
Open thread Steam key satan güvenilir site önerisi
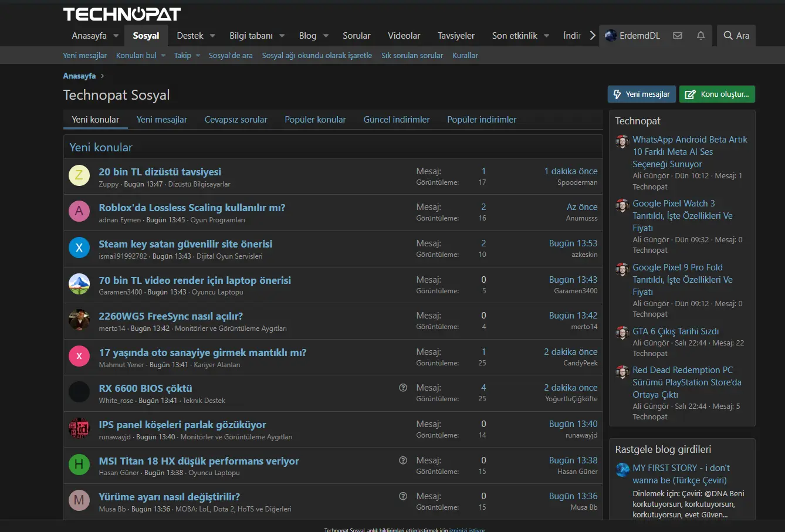tap(185, 244)
